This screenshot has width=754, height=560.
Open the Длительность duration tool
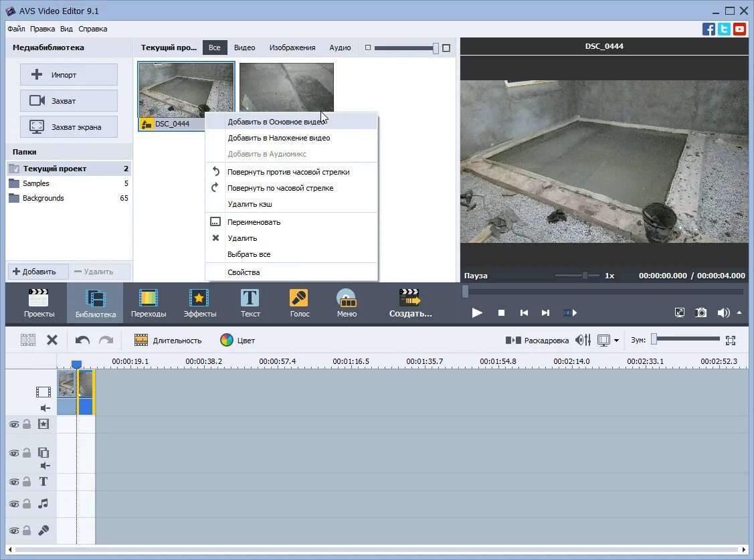(168, 341)
